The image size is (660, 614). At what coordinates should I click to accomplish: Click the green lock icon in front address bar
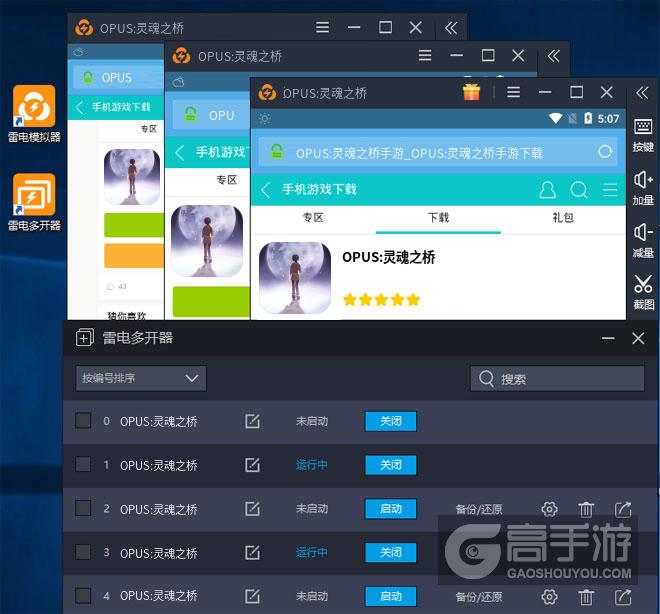tap(277, 152)
